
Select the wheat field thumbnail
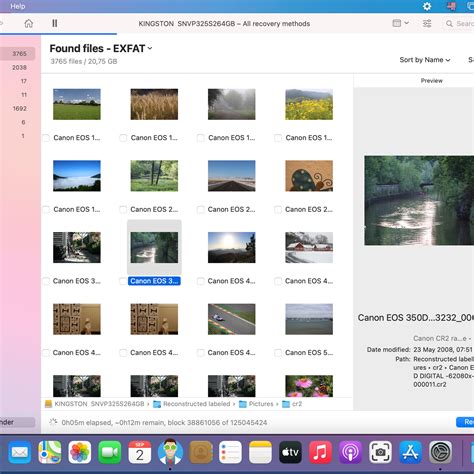(x=154, y=104)
